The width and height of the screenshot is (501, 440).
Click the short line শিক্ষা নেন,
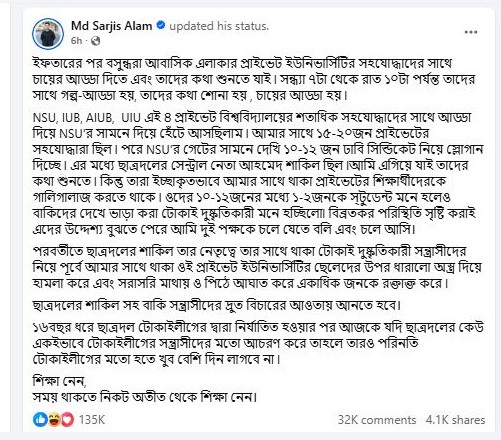(x=59, y=380)
